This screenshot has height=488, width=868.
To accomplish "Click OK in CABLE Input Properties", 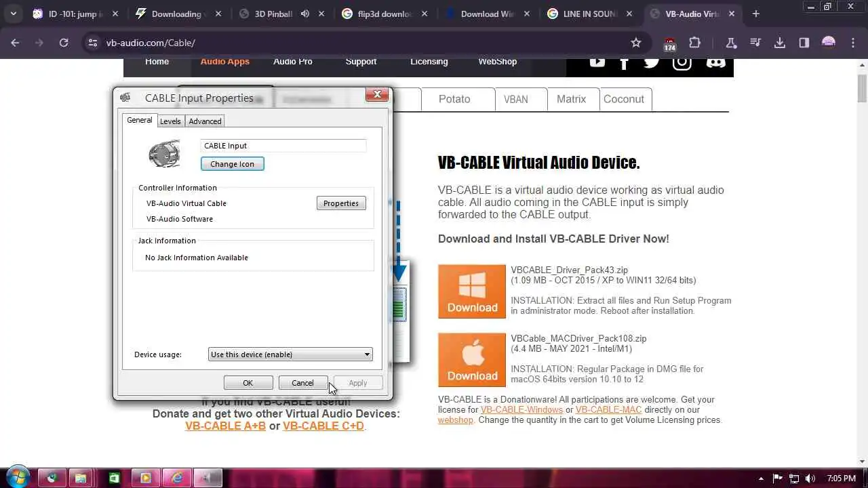I will click(x=248, y=383).
